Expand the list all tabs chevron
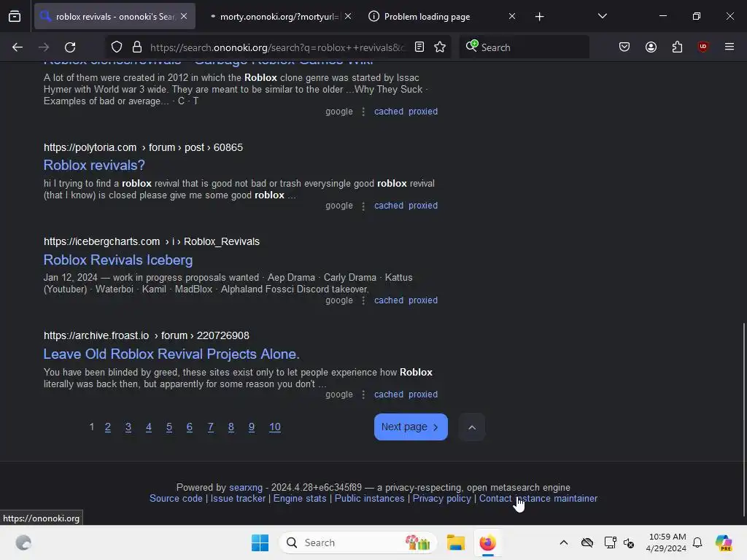The width and height of the screenshot is (747, 560). coord(602,16)
